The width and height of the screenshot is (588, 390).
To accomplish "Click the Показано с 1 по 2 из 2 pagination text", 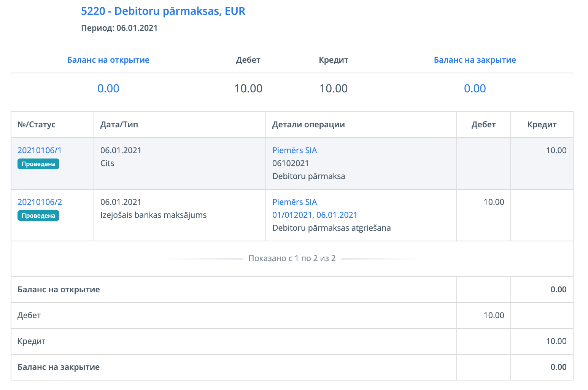I will (292, 258).
